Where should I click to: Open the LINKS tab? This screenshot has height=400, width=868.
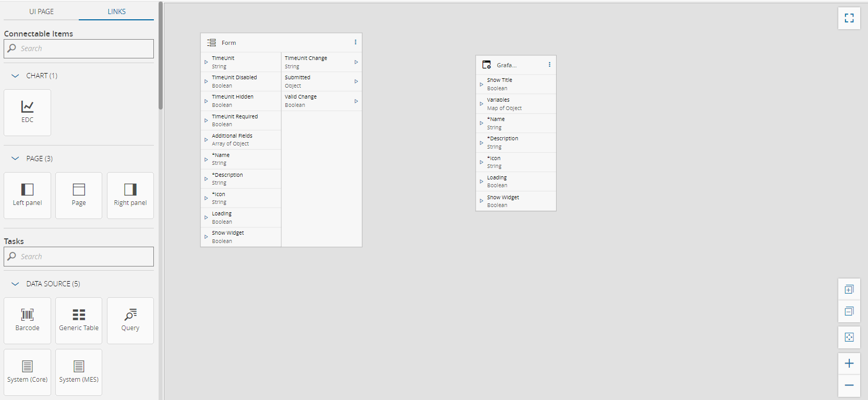click(x=116, y=11)
